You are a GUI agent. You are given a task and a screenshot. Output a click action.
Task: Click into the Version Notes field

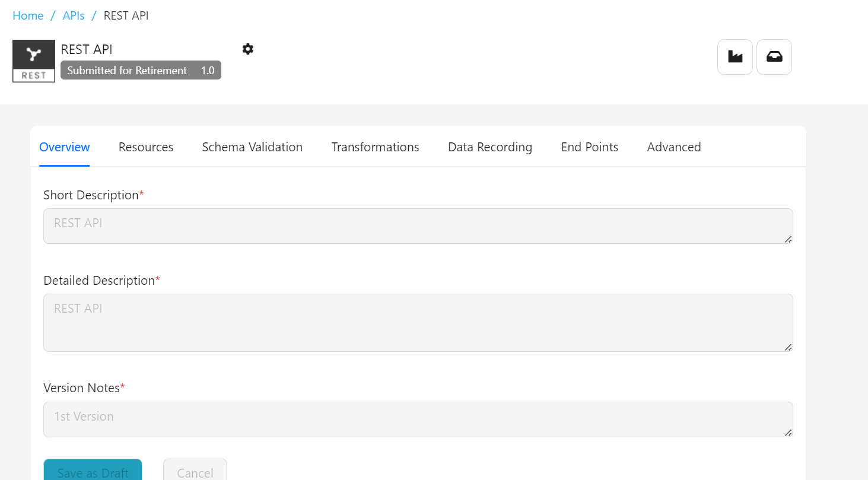(418, 419)
